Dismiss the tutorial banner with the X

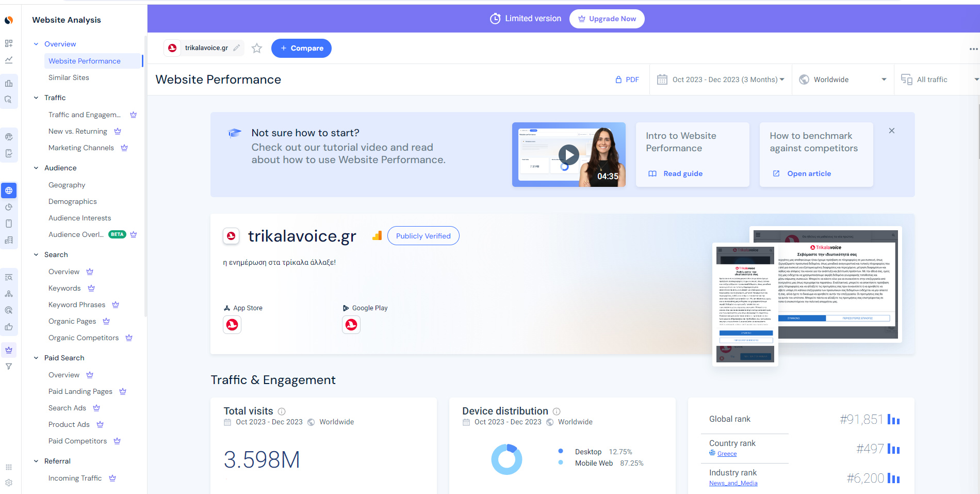tap(891, 131)
